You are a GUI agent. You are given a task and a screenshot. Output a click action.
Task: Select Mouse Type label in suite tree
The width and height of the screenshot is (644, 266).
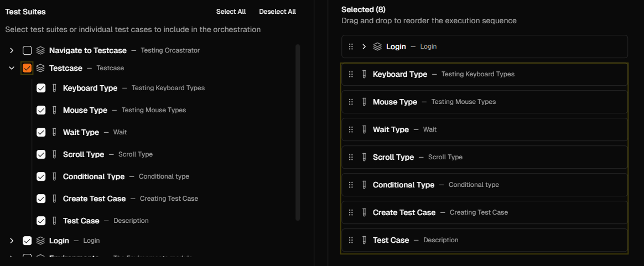point(85,111)
